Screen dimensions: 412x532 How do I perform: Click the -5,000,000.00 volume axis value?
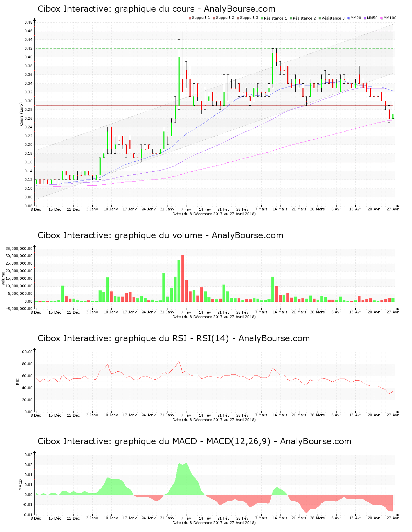(x=20, y=309)
